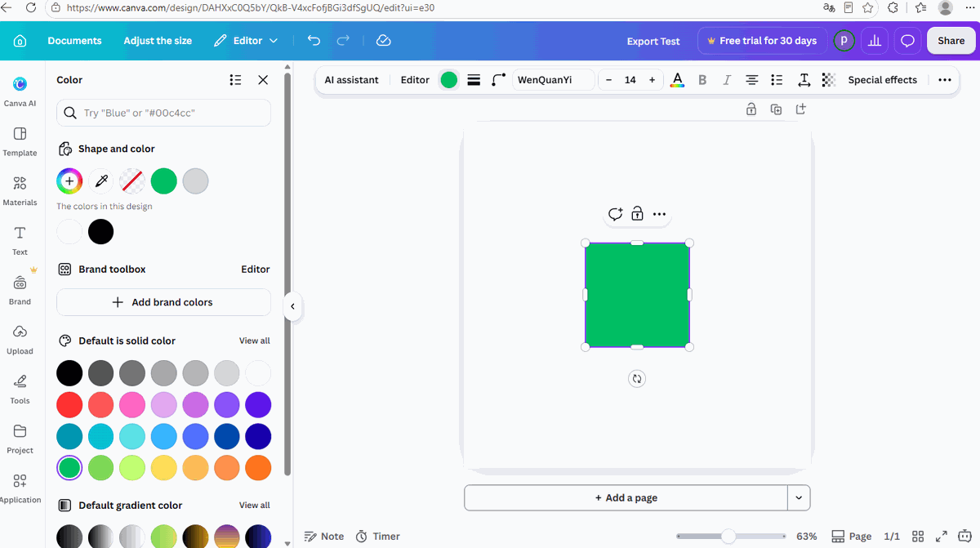Screen dimensions: 980x548
Task: View all default solid colors
Action: 254,341
